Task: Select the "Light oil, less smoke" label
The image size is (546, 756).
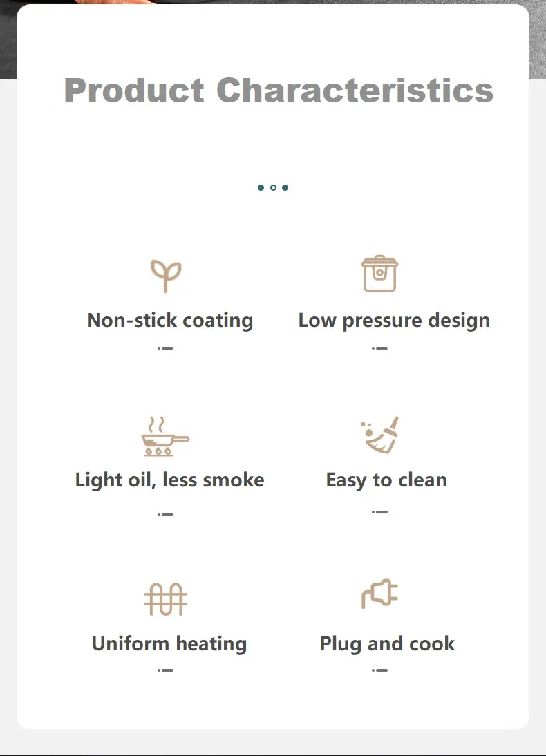Action: 169,480
